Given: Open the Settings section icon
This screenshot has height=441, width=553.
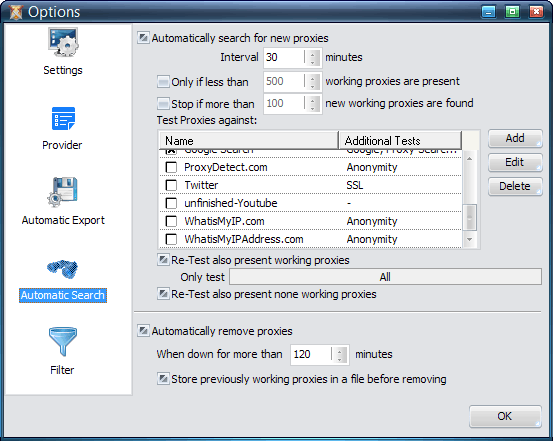Looking at the screenshot, I should click(63, 42).
